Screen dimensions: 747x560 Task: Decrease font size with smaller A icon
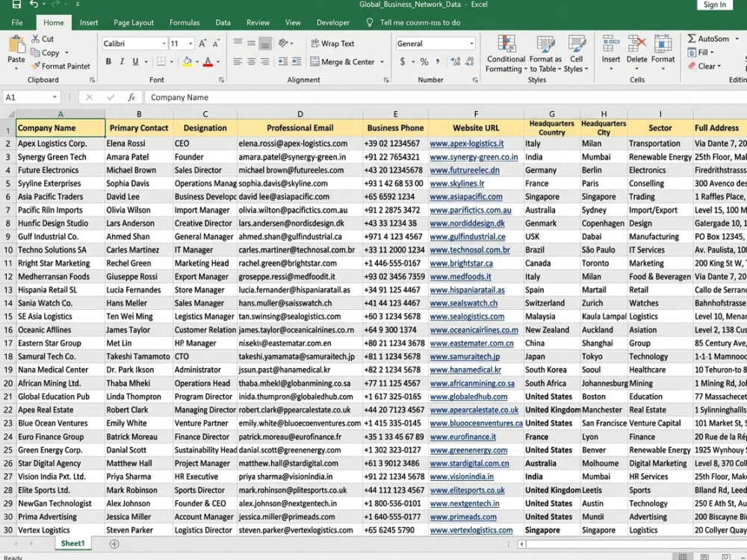tap(216, 43)
